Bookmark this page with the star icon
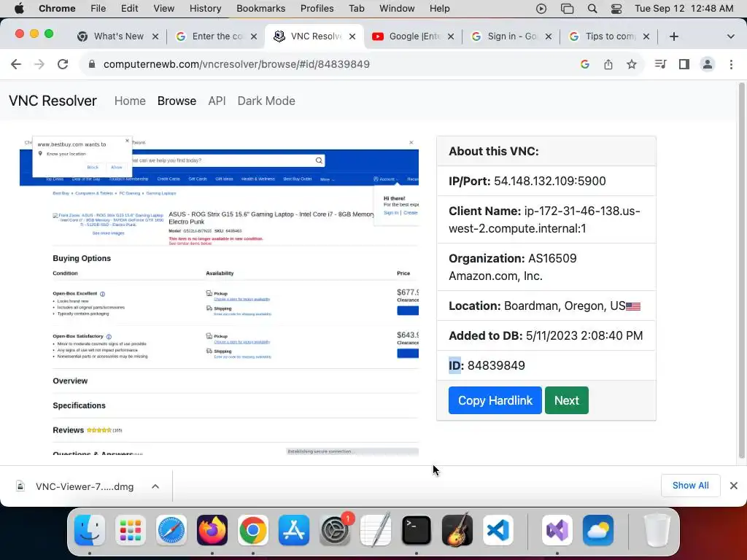747x560 pixels. 632,64
